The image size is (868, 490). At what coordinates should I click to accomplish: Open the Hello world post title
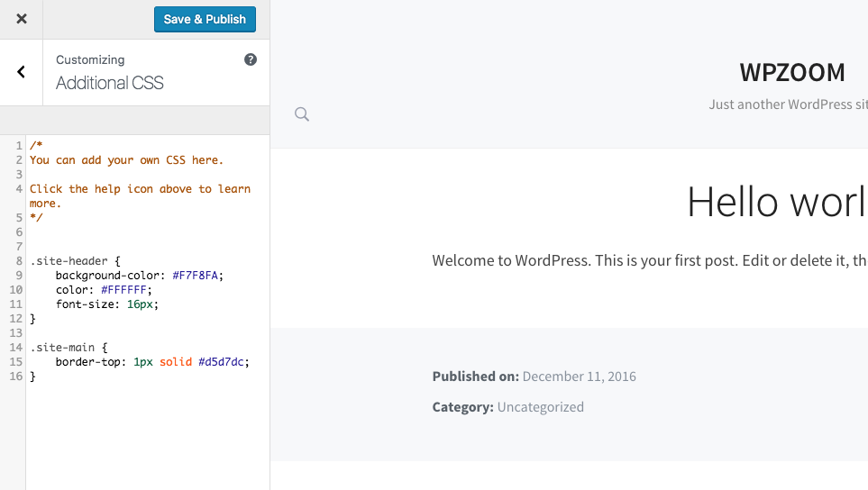coord(777,202)
